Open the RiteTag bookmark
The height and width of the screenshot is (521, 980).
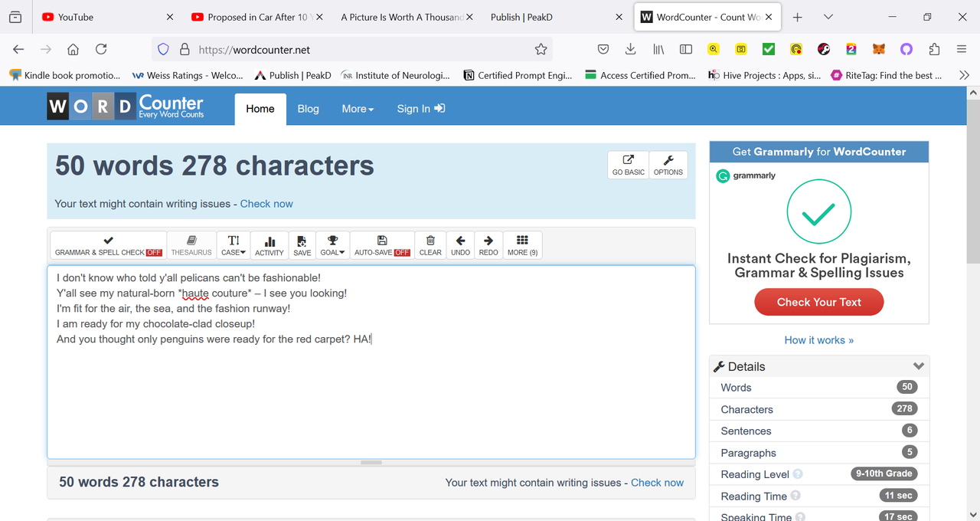pos(887,75)
